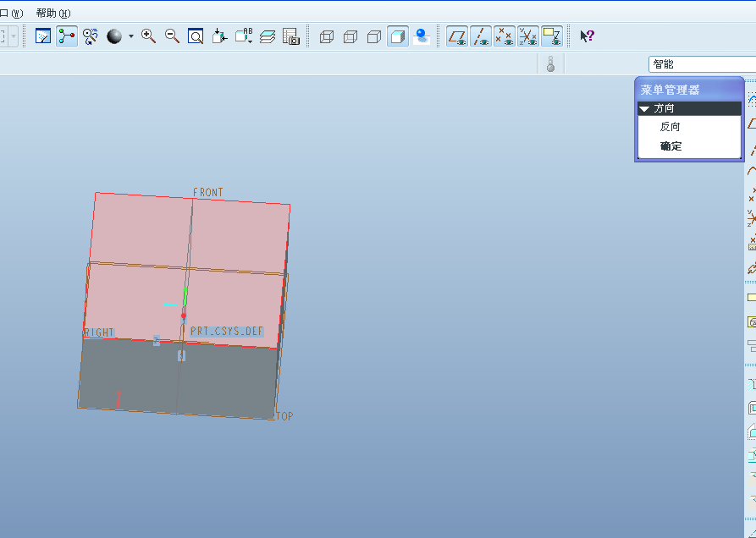The height and width of the screenshot is (538, 756).
Task: Toggle annotation element display
Action: (552, 36)
